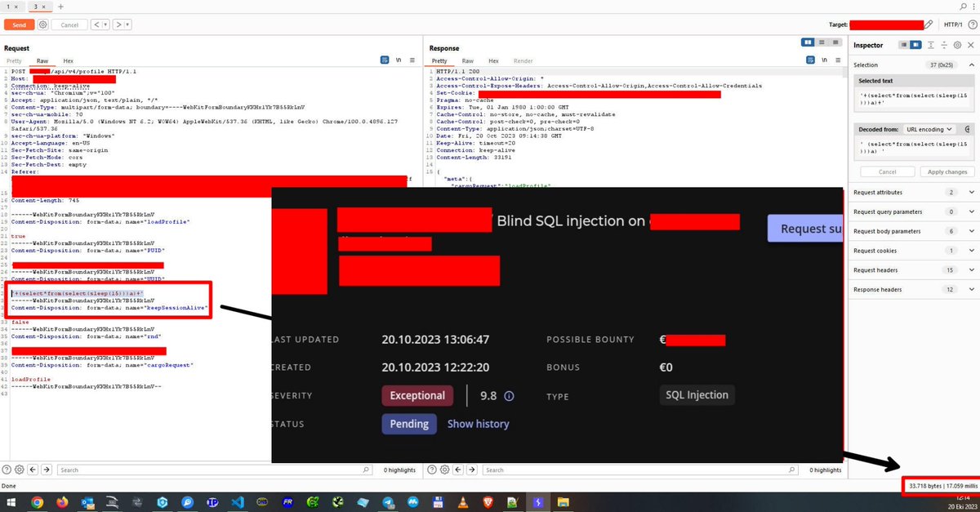
Task: Send the Repeater request
Action: tap(19, 25)
